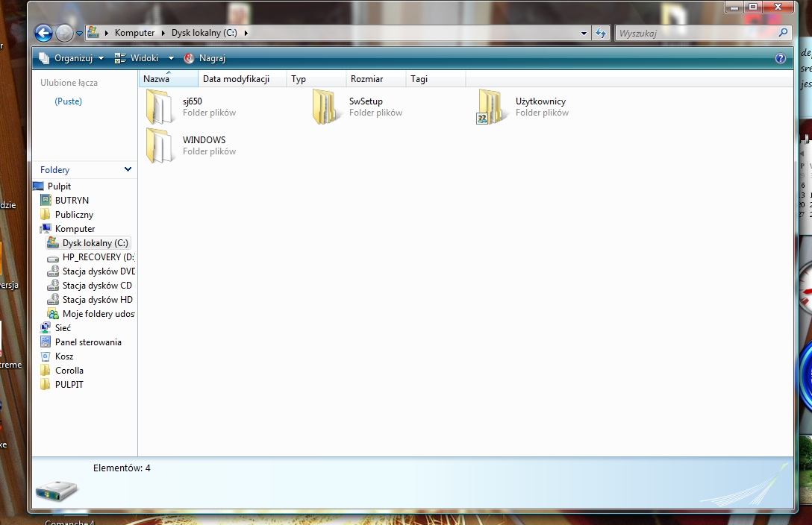Screen dimensions: 812x525
Task: Collapse the Foldery pane with its chevron
Action: 128,169
